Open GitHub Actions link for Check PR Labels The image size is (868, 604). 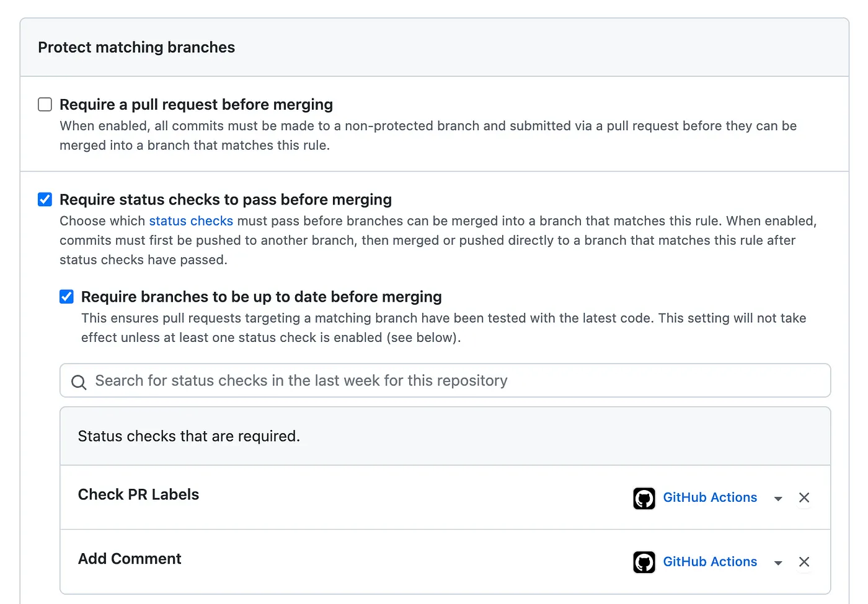(x=710, y=497)
